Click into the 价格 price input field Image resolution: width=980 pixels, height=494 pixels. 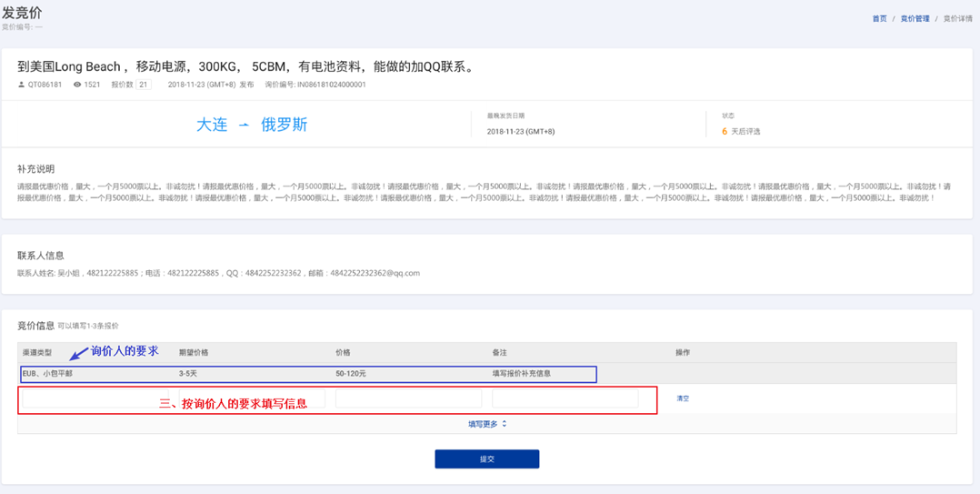tap(408, 398)
